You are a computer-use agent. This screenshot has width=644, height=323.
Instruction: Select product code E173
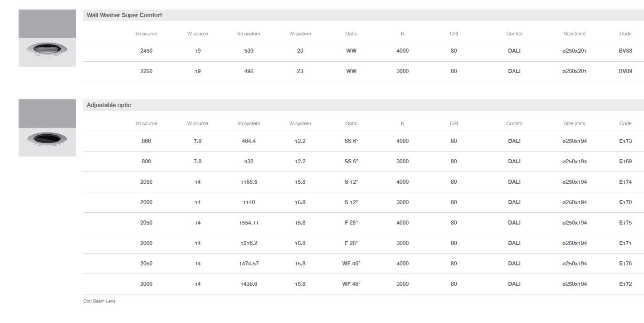pyautogui.click(x=625, y=141)
